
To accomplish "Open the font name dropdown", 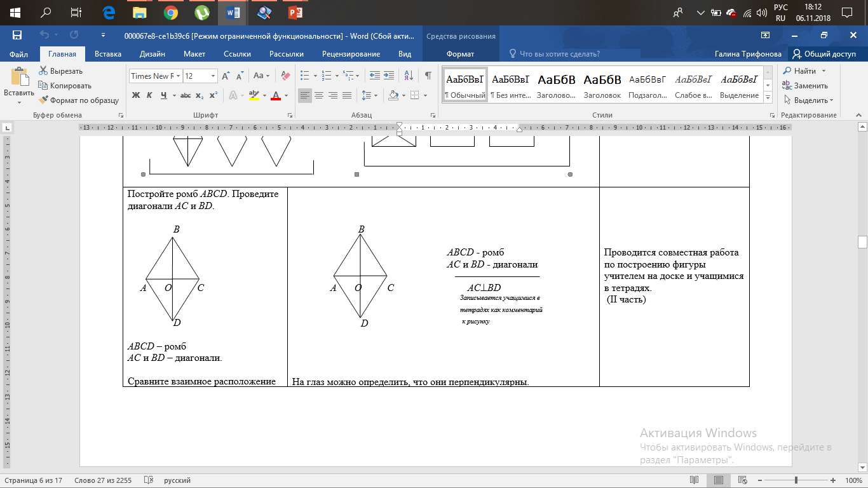I will coord(178,76).
